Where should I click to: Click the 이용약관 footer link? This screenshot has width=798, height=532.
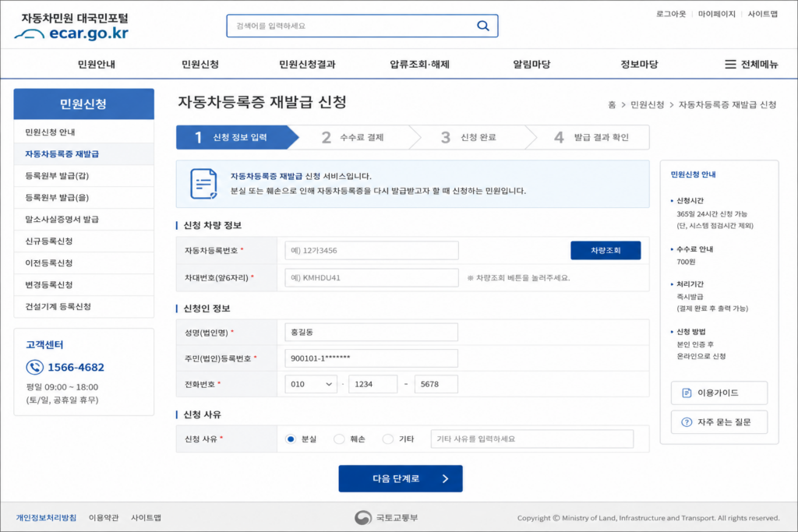[104, 518]
